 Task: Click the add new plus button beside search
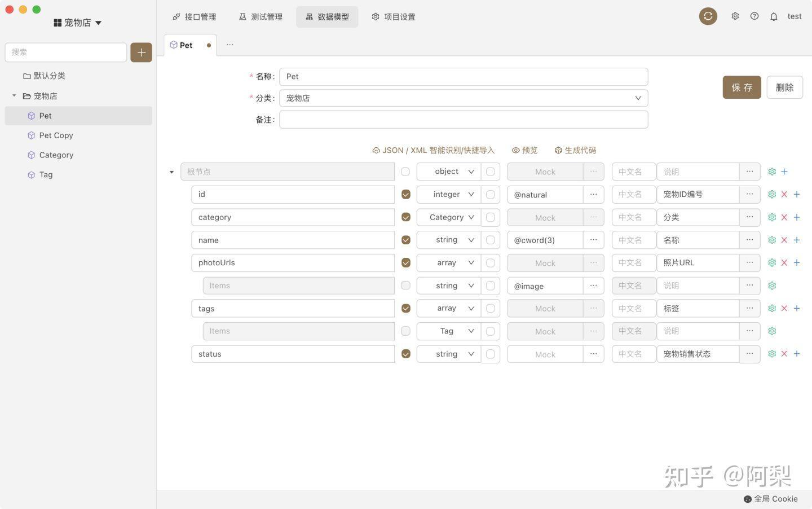click(141, 52)
